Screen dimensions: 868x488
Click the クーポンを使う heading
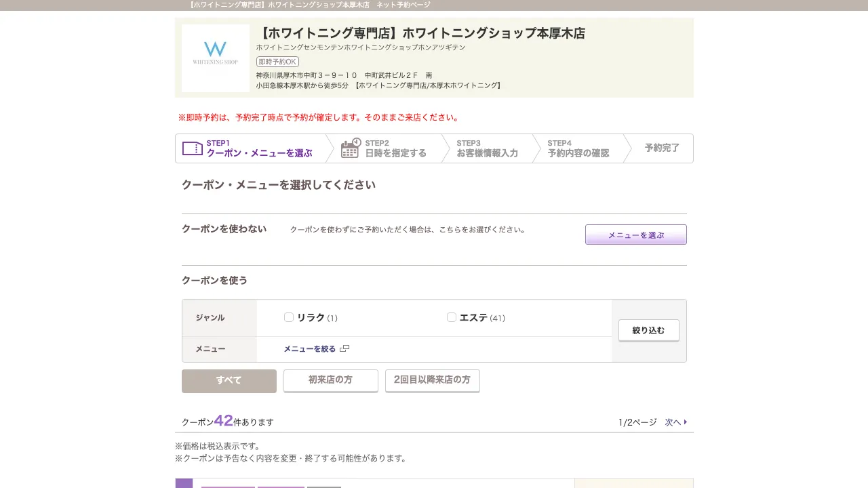[215, 281]
